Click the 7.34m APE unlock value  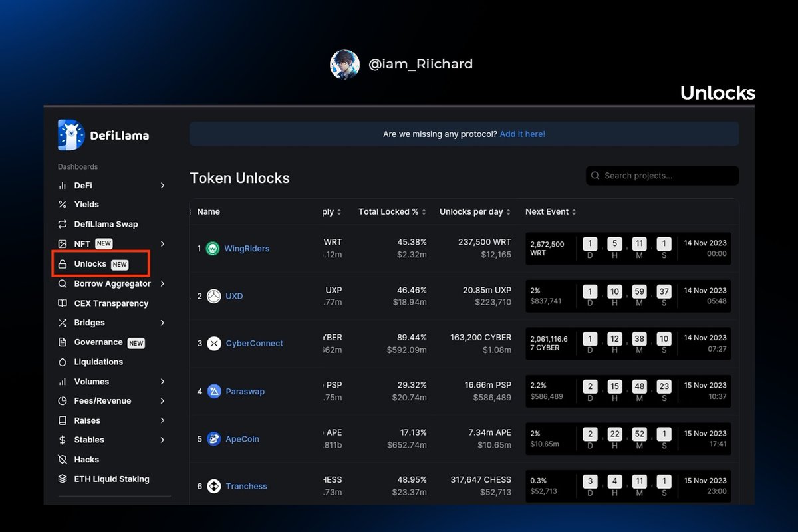[x=490, y=433]
